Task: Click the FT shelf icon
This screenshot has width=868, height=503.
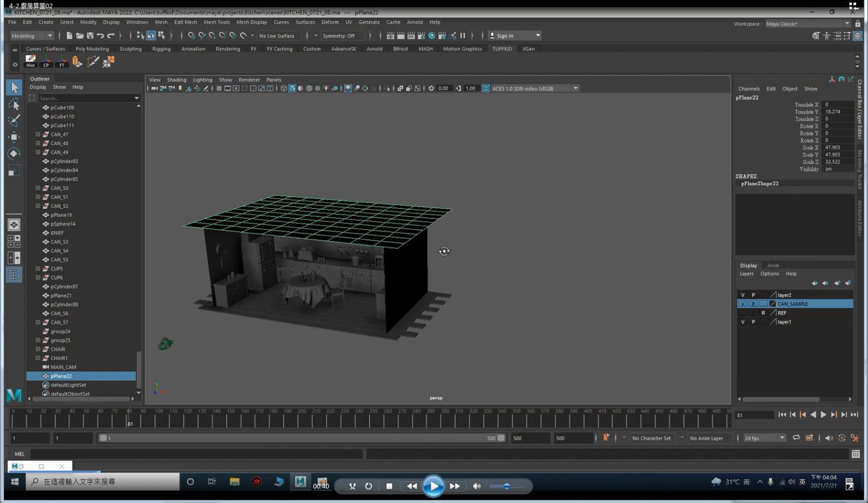Action: [62, 61]
